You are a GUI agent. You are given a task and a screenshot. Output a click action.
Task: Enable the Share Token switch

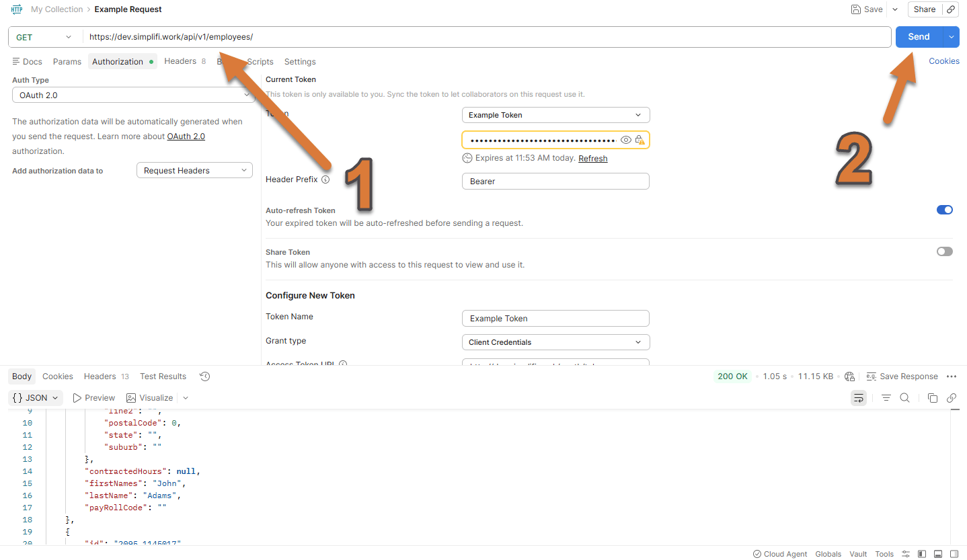click(x=945, y=251)
